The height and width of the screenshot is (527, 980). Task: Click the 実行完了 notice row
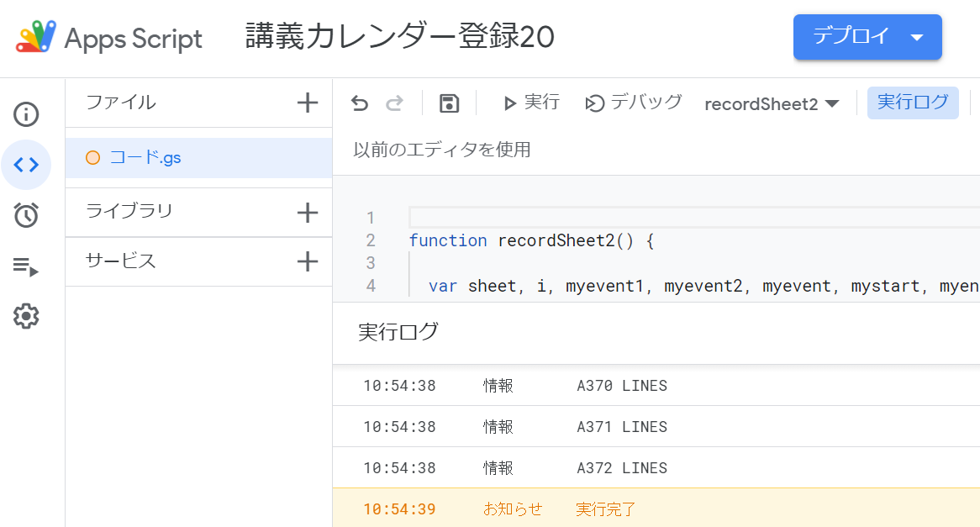(x=656, y=509)
